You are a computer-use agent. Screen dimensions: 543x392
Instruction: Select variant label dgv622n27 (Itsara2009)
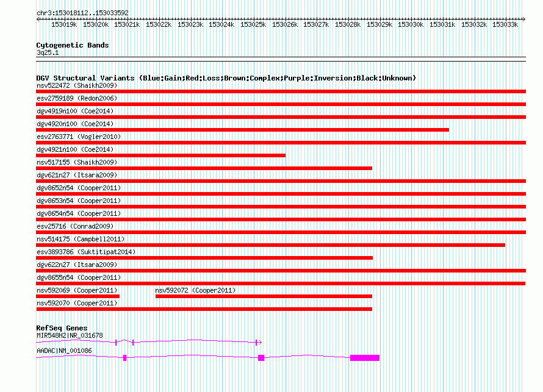click(77, 265)
